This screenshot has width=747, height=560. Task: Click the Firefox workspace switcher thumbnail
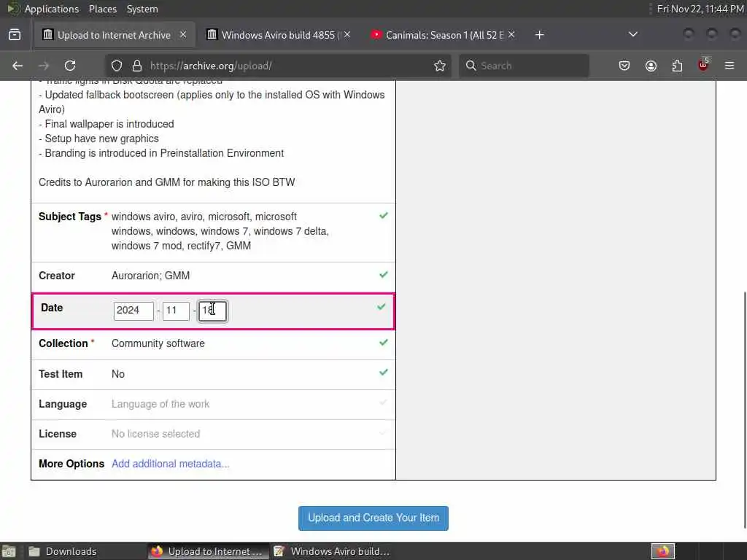coord(662,551)
